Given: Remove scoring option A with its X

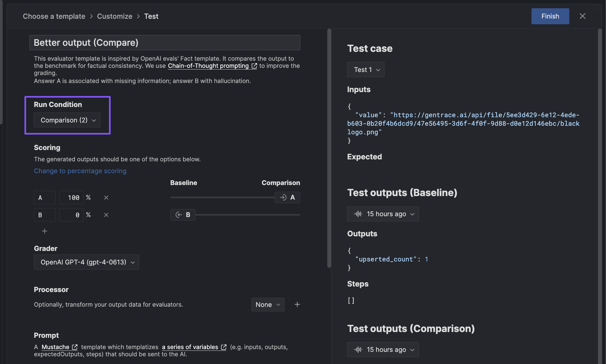Looking at the screenshot, I should point(106,197).
